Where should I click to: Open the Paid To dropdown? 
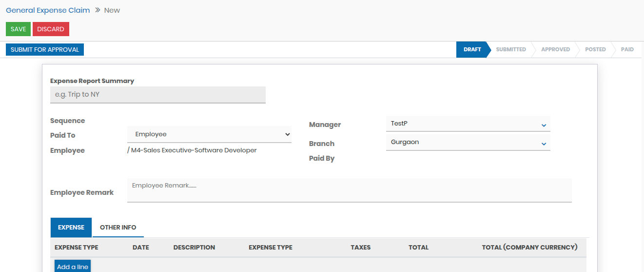point(209,134)
